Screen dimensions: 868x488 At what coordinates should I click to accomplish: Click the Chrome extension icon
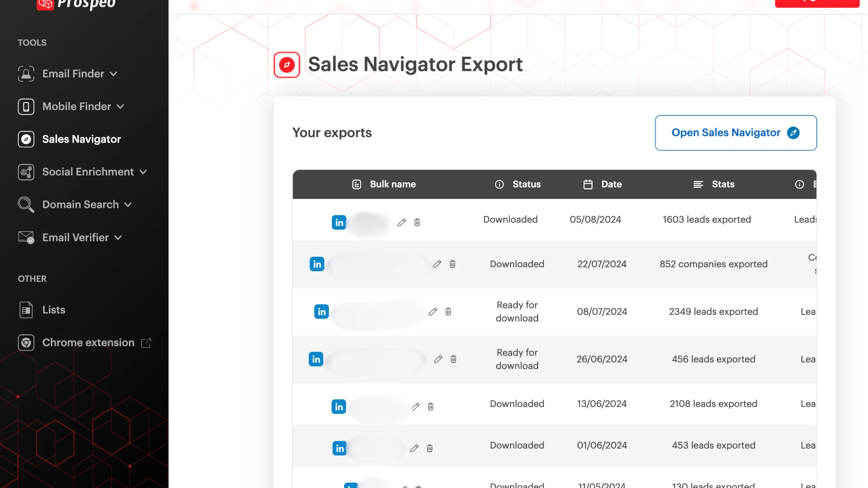[x=26, y=343]
